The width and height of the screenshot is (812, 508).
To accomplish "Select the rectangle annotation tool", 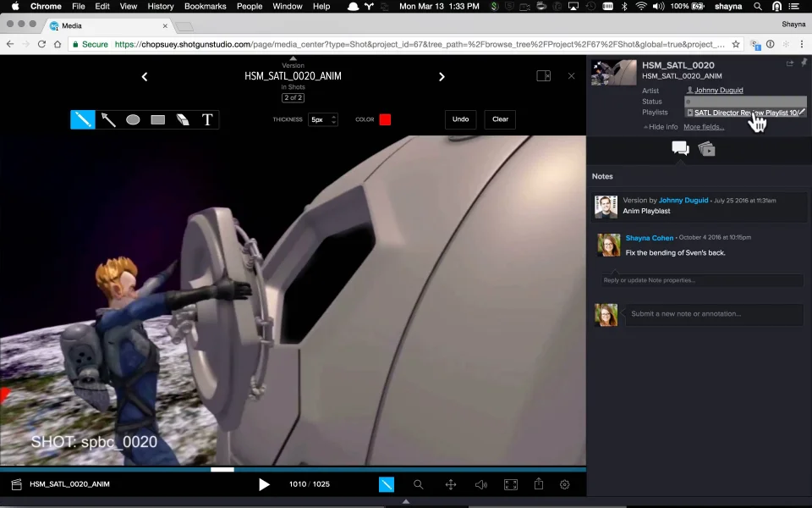I will (x=158, y=119).
